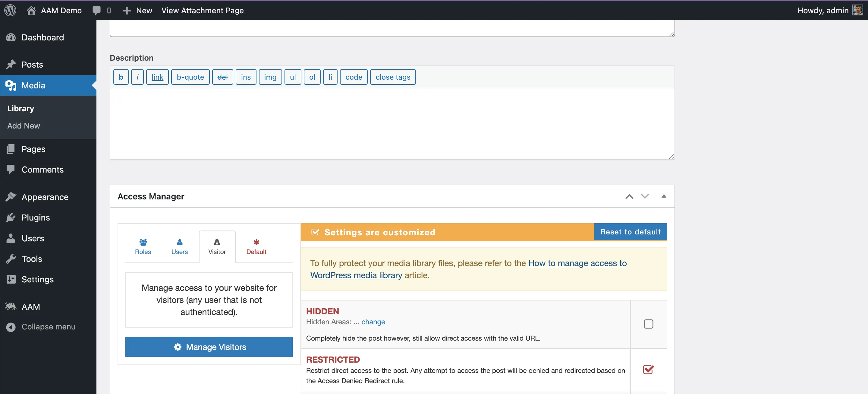Click Reset to default button
The height and width of the screenshot is (394, 868).
point(631,232)
